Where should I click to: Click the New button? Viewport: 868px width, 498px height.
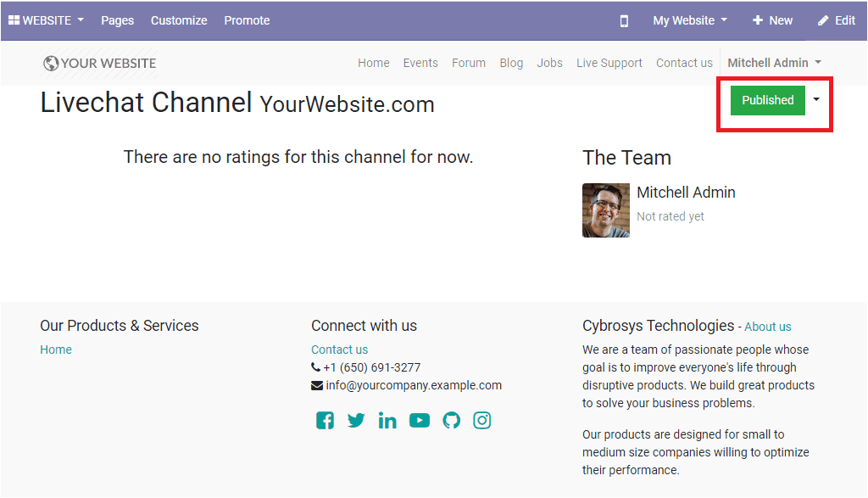tap(773, 20)
